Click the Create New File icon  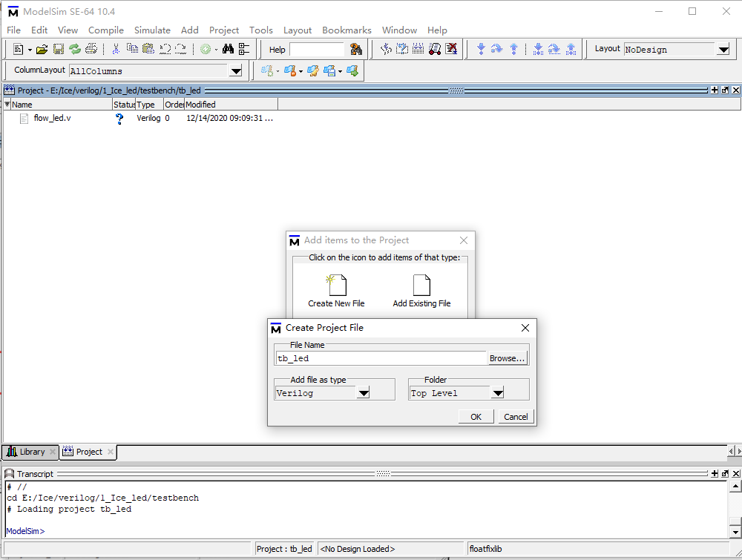(x=335, y=286)
